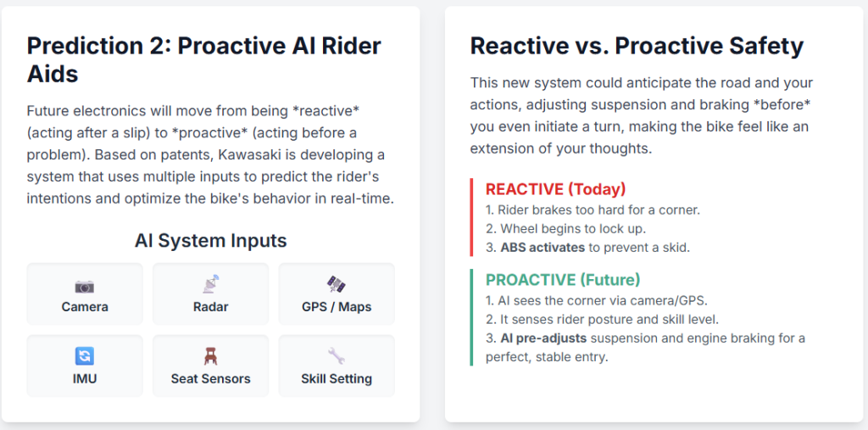The height and width of the screenshot is (430, 868).
Task: Select the Seat Sensors input card
Action: 210,366
